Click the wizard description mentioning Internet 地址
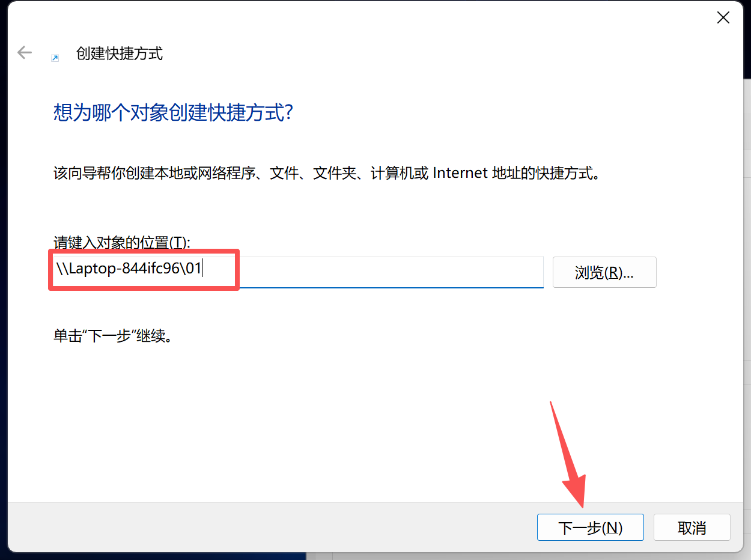 click(328, 174)
